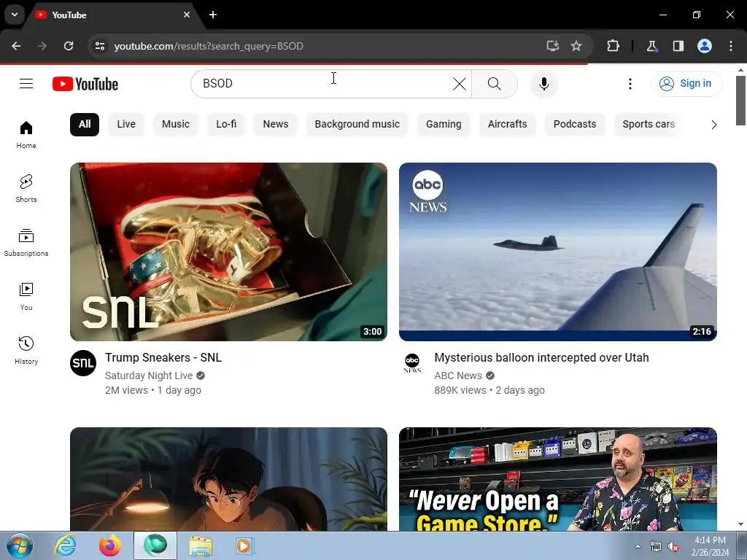Open Trump Sneakers - SNL video title

point(163,357)
